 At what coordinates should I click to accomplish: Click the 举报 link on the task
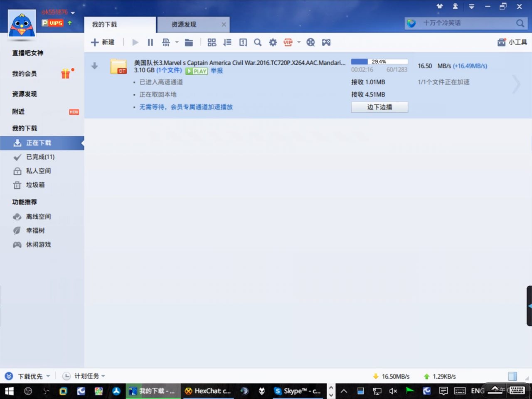pyautogui.click(x=217, y=71)
